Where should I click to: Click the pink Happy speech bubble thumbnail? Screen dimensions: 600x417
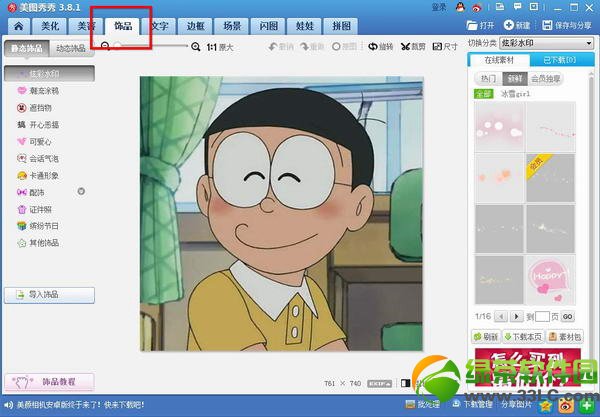[x=498, y=279]
